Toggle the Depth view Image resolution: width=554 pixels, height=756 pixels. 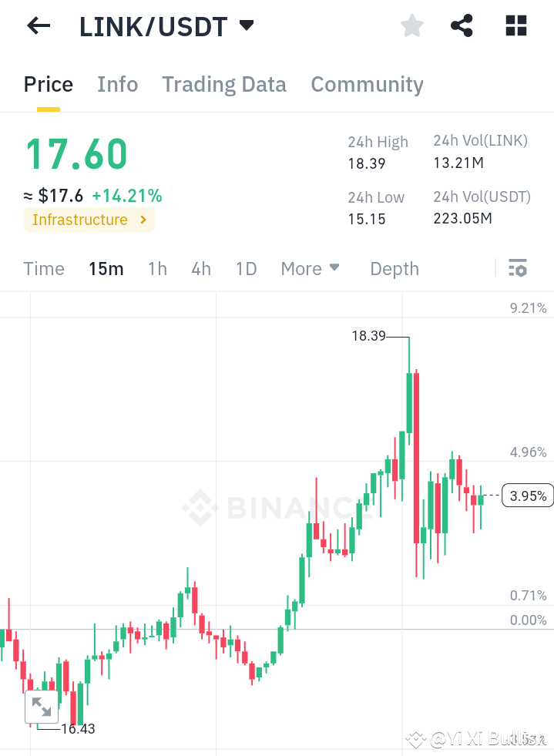click(x=394, y=269)
